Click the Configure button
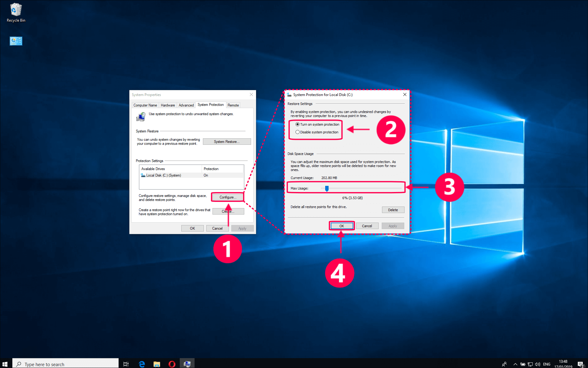Viewport: 588px width, 368px height. pos(227,197)
